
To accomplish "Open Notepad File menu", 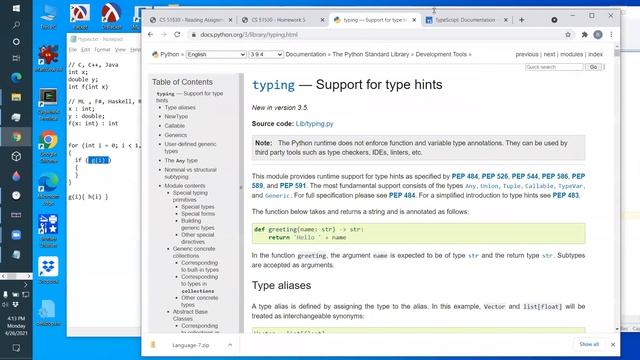I will click(x=73, y=49).
